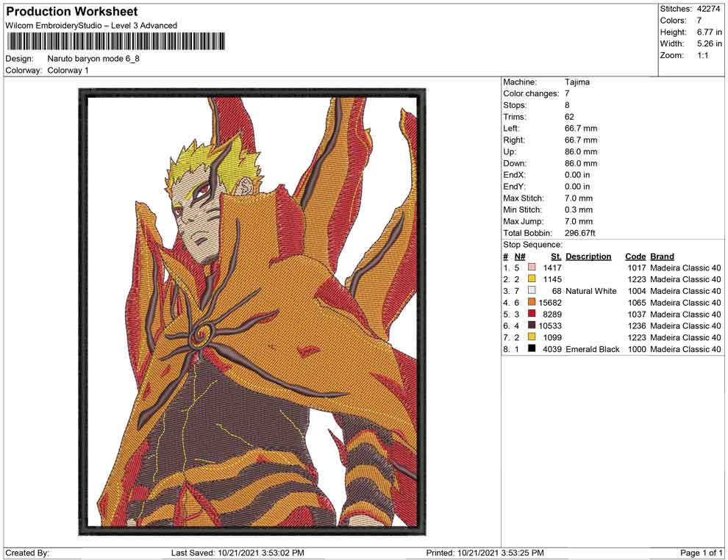
Task: Click the Naruto embroidery design preview
Action: tap(252, 312)
